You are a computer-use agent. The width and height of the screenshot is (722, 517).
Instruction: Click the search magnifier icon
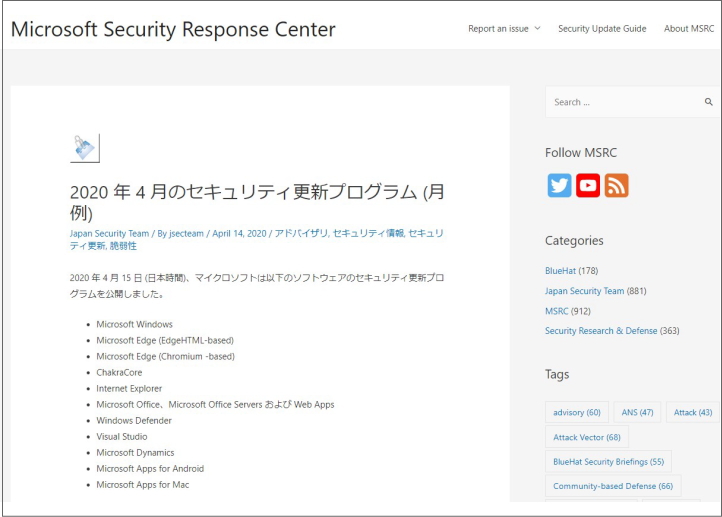pos(708,102)
